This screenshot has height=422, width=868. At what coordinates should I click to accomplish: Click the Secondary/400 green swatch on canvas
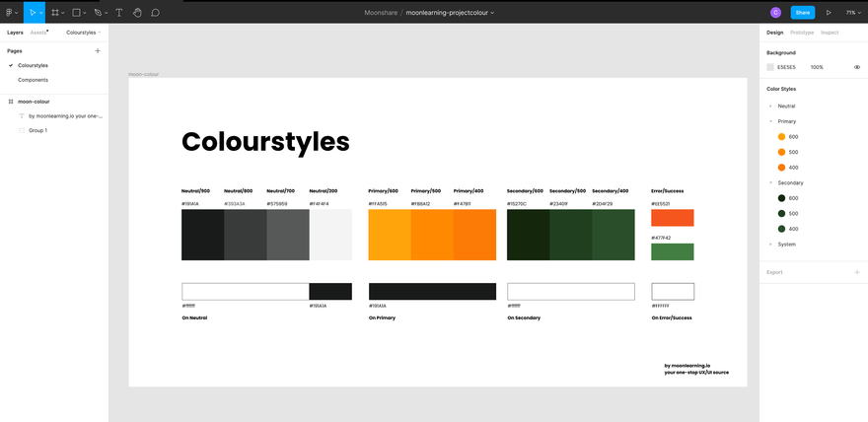[x=614, y=235]
